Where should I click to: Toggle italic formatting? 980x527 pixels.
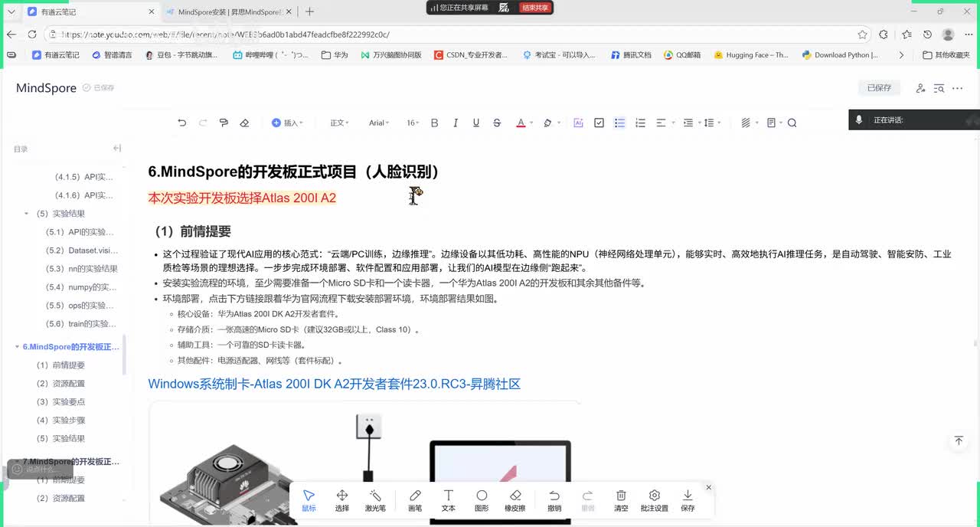click(456, 123)
